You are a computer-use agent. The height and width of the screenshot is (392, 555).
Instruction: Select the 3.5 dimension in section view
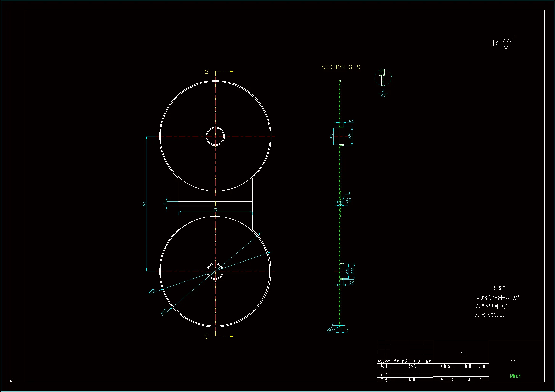coord(351,283)
